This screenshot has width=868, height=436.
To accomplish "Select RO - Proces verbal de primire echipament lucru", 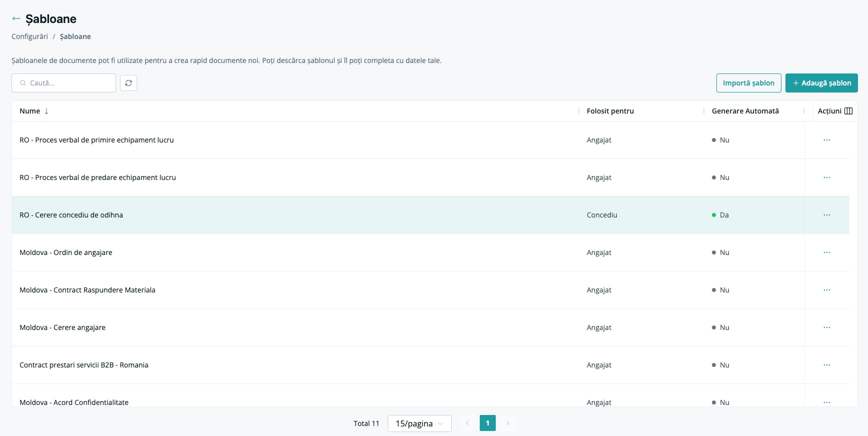I will tap(97, 140).
